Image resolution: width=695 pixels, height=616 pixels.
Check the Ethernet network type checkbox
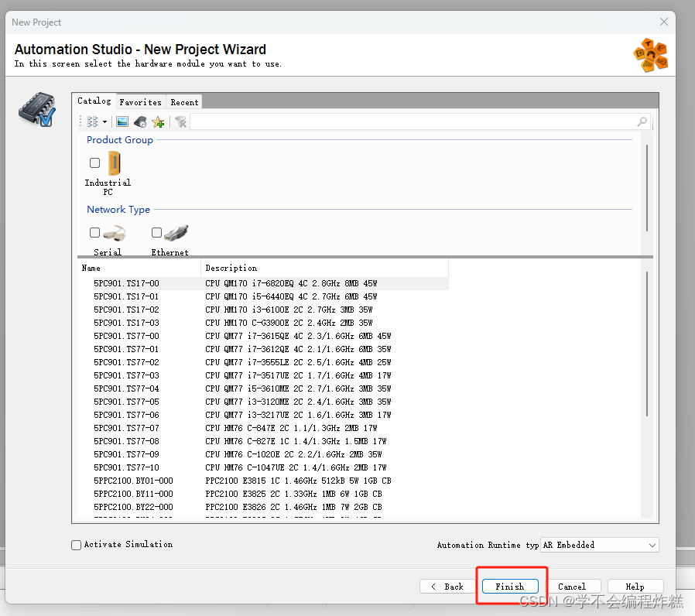156,233
